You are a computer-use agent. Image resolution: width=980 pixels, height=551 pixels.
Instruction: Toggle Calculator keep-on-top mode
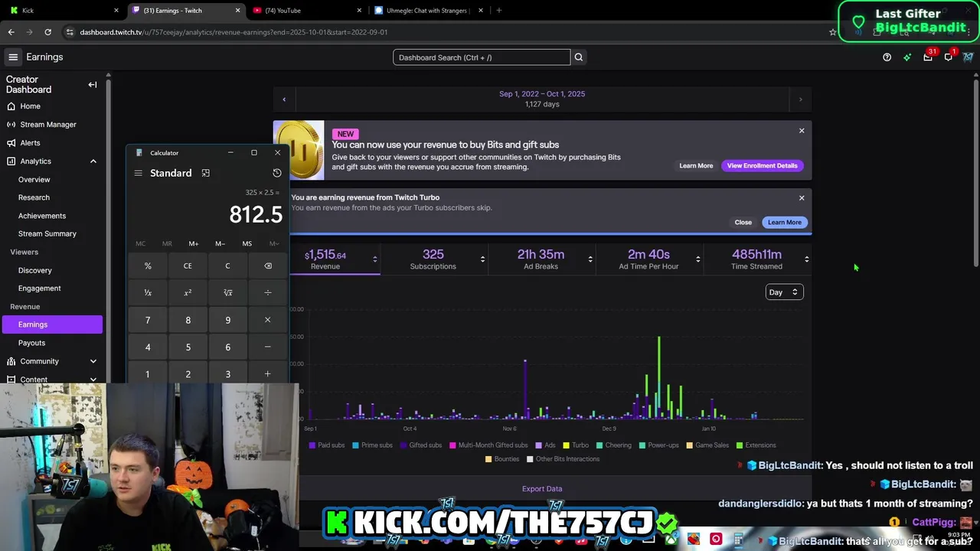coord(205,173)
